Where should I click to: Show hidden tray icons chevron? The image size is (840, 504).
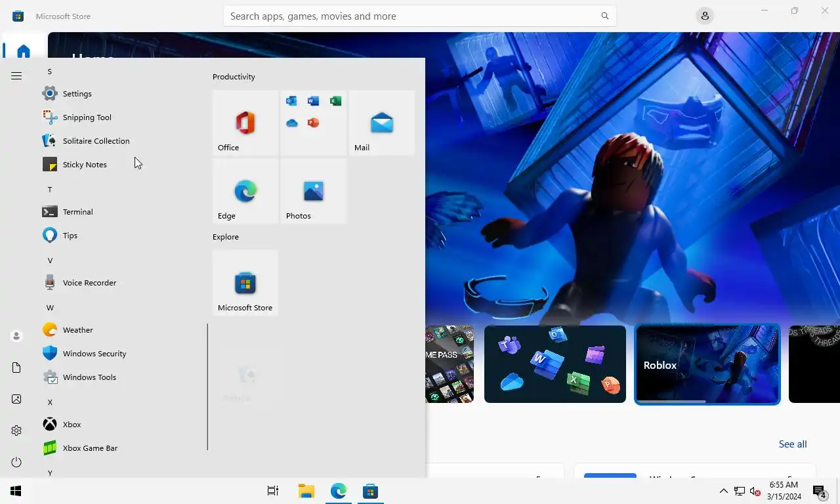click(723, 491)
